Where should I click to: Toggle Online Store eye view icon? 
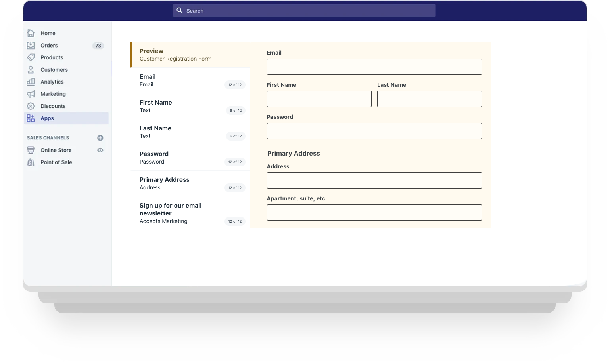pyautogui.click(x=100, y=150)
